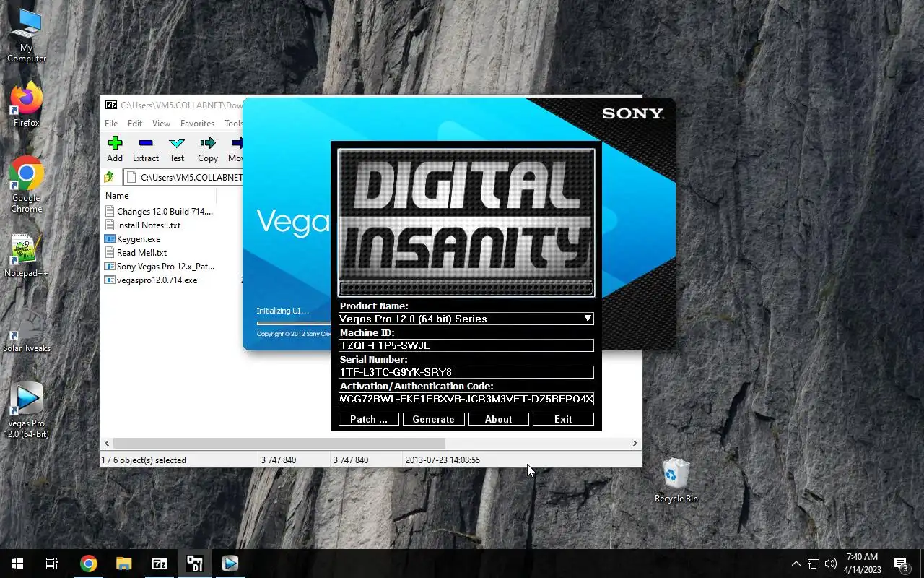
Task: Show hidden icons in the system tray
Action: pos(796,564)
